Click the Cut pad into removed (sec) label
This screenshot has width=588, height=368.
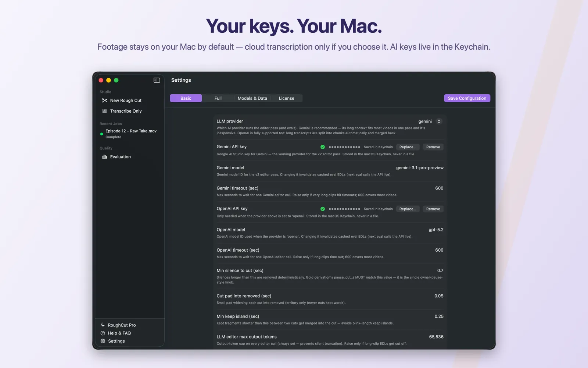pos(244,296)
